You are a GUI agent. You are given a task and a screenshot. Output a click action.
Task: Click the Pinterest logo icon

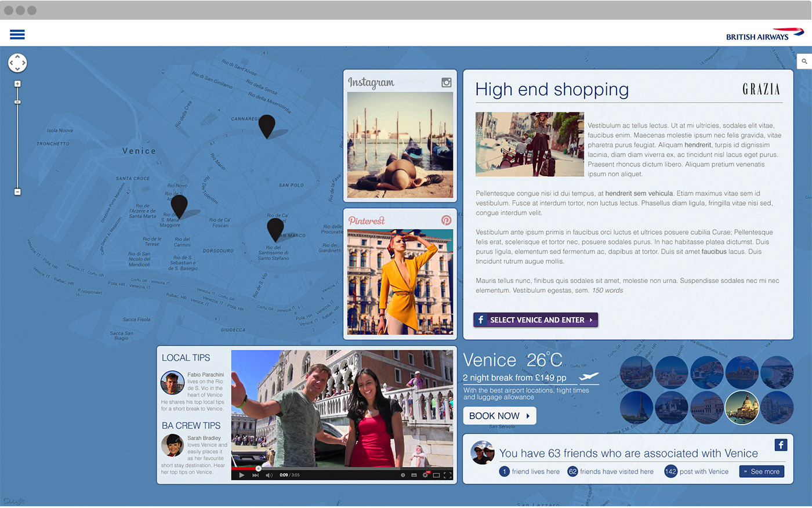[446, 220]
